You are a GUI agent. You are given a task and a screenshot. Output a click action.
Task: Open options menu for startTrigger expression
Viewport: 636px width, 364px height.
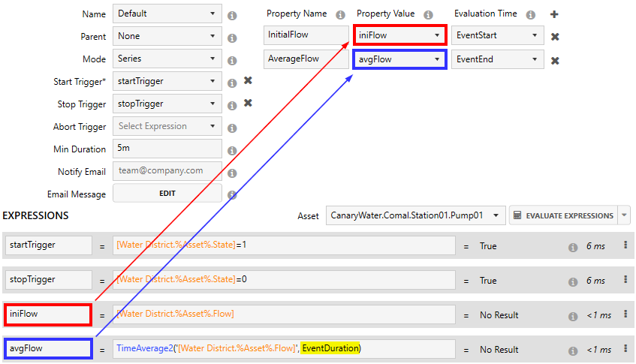click(625, 245)
